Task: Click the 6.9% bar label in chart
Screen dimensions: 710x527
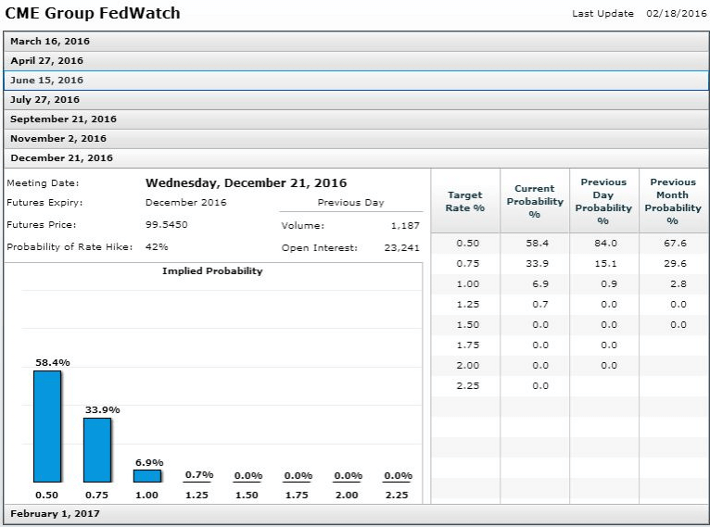Action: click(x=149, y=463)
